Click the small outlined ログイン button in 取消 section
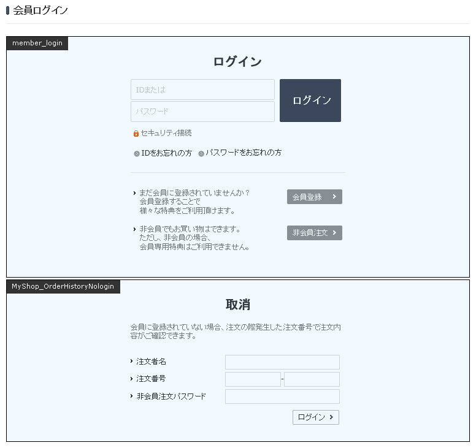The width and height of the screenshot is (476, 448). (316, 417)
